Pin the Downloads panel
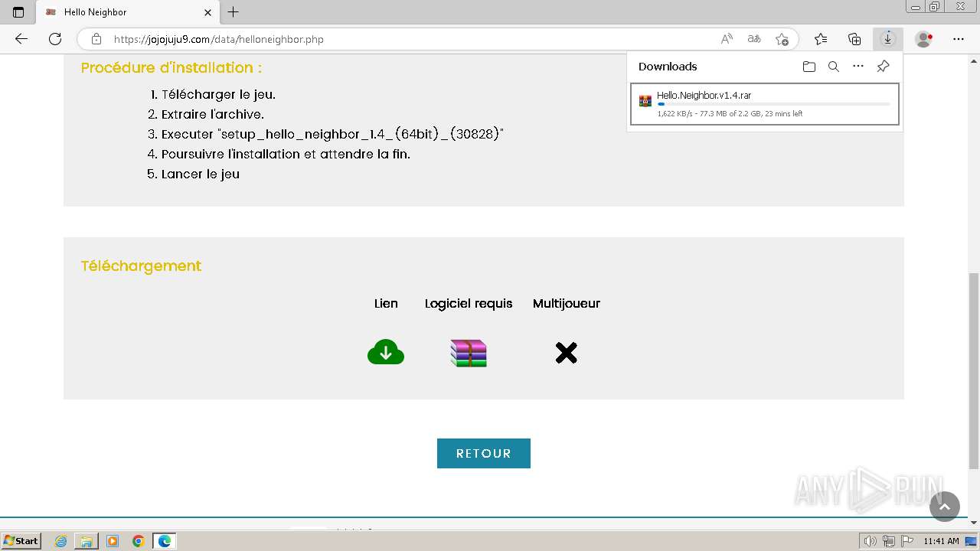980x551 pixels. click(x=883, y=67)
